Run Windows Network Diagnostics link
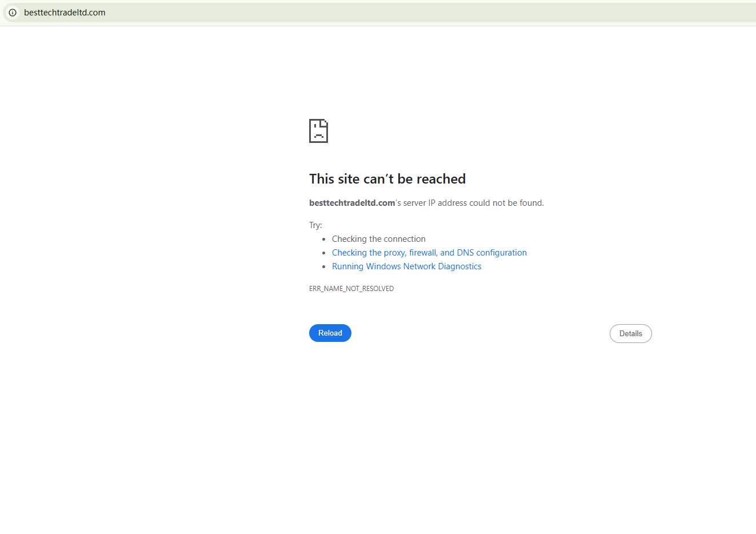This screenshot has height=534, width=756. point(406,266)
